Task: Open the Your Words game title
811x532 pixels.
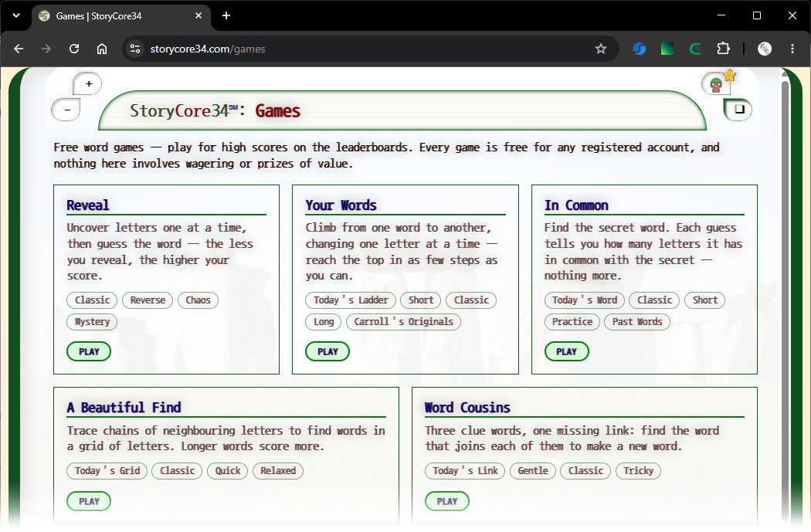Action: point(341,205)
